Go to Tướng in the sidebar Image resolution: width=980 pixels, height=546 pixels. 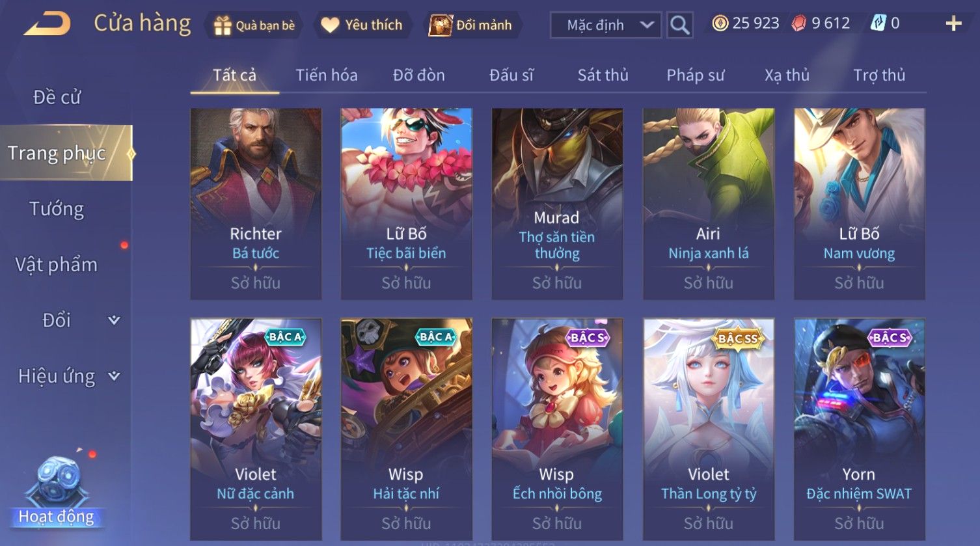(x=57, y=209)
